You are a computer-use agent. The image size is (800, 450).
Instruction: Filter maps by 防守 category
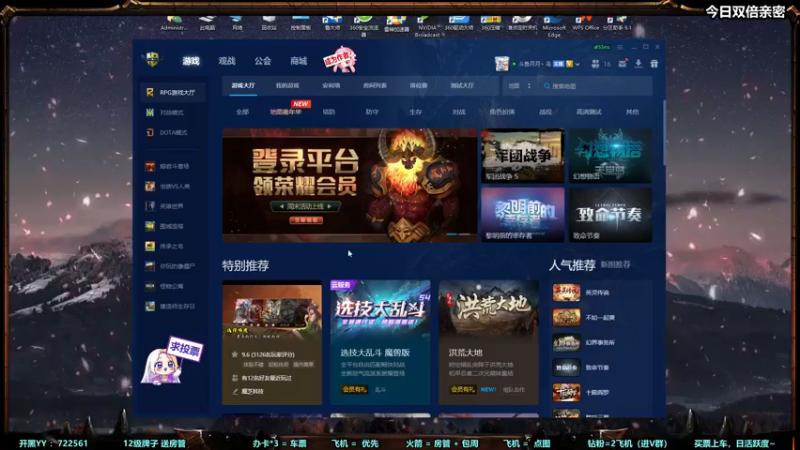(372, 112)
